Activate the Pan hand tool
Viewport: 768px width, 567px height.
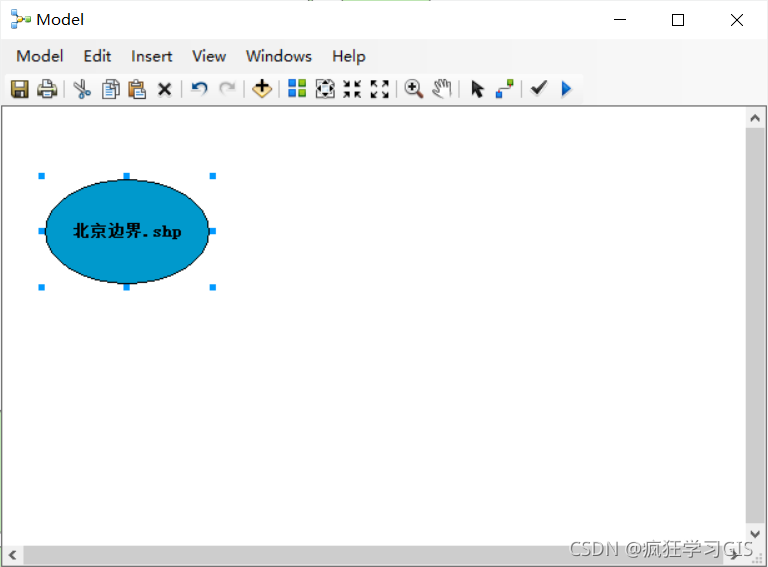coord(442,89)
